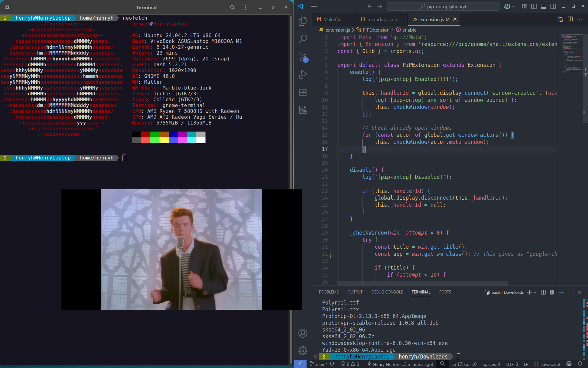Click the bash - Downloads terminal label
Image resolution: width=588 pixels, height=368 pixels.
[504, 292]
